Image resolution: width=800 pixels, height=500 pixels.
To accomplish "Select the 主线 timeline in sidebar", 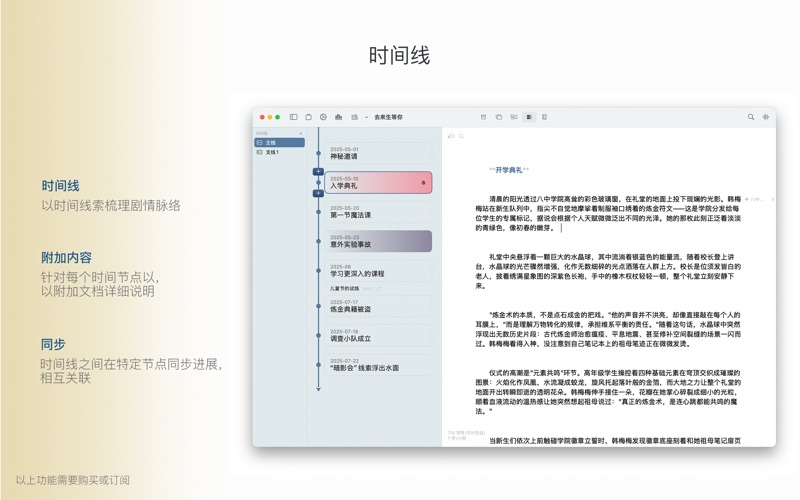I will click(280, 142).
